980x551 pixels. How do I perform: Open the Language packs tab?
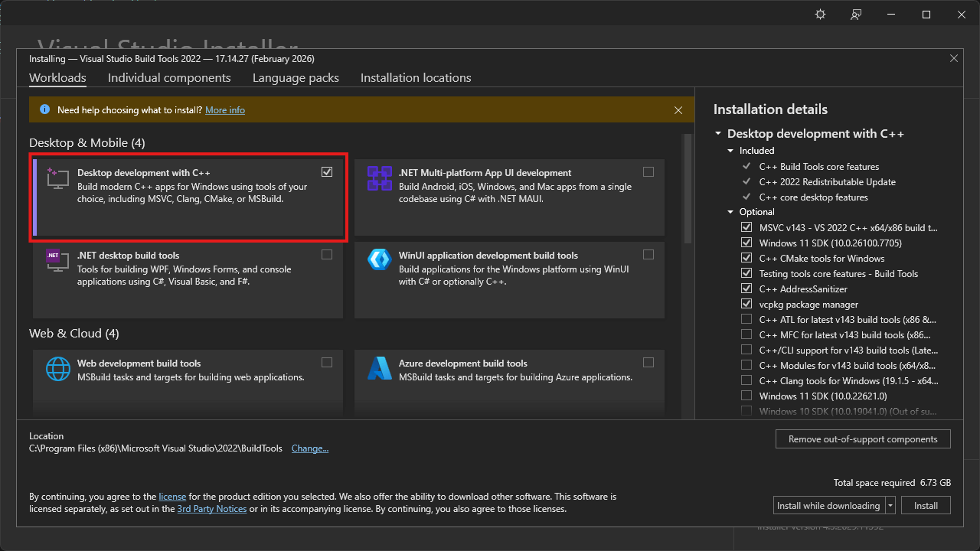[296, 78]
